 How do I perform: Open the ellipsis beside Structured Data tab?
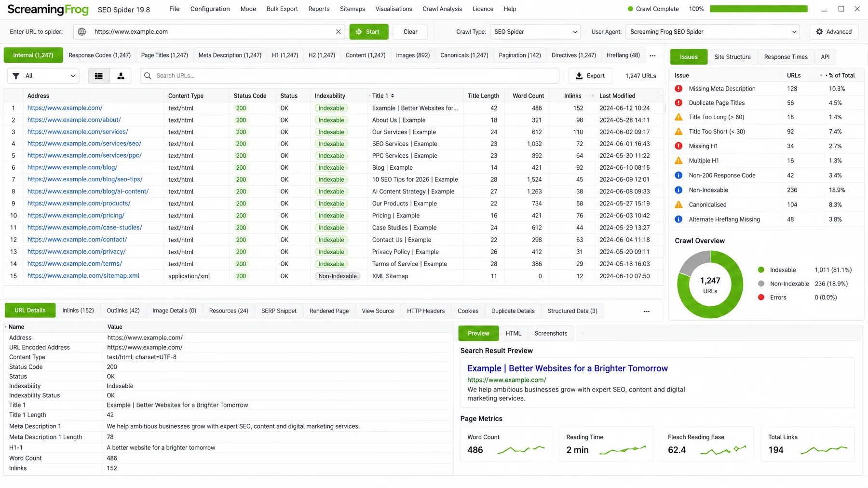pyautogui.click(x=647, y=312)
